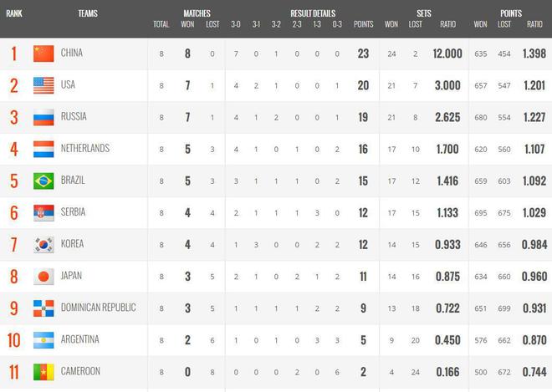
Task: Click the Dominican Republic flag icon
Action: [x=43, y=308]
